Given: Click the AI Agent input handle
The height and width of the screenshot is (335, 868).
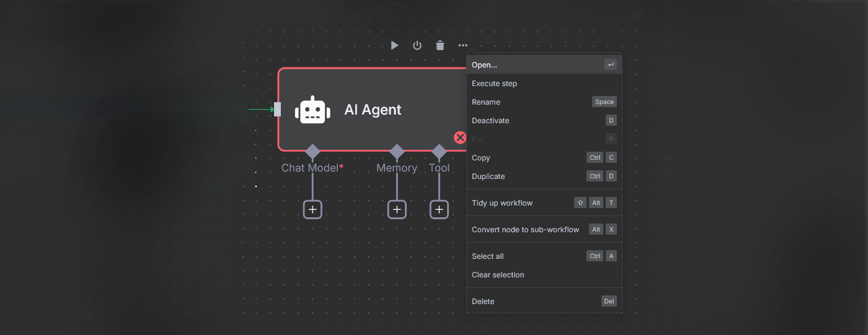Looking at the screenshot, I should (277, 110).
